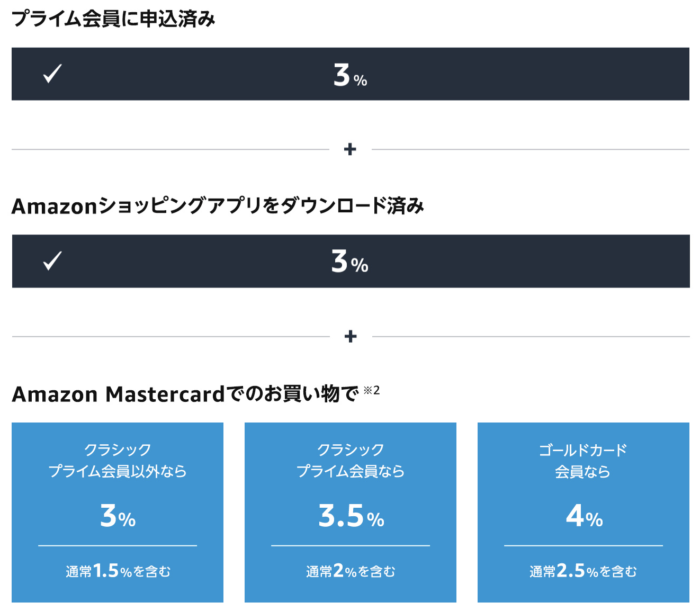Open the ※2 footnote marker
The image size is (700, 611).
369,389
